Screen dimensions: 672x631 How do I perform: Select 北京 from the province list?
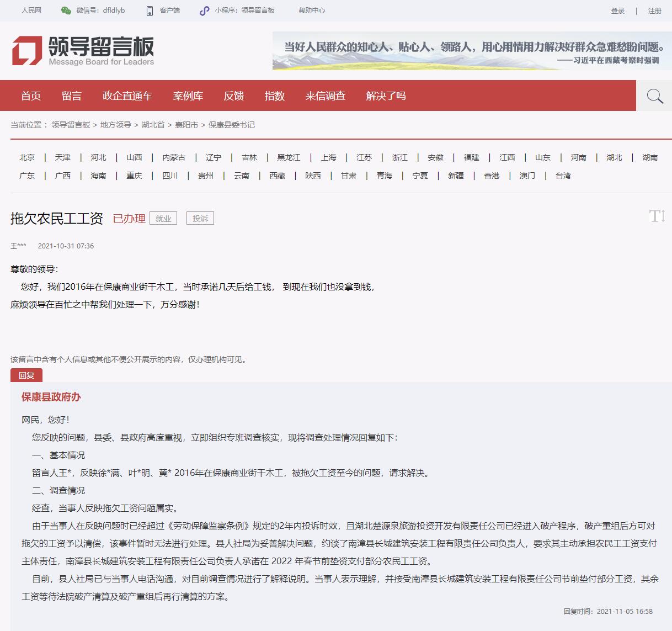click(x=27, y=157)
